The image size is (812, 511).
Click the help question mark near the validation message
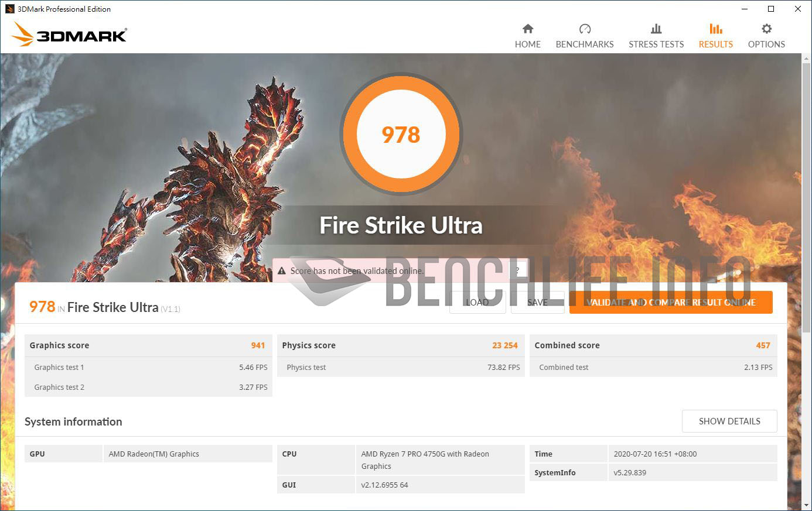(517, 268)
